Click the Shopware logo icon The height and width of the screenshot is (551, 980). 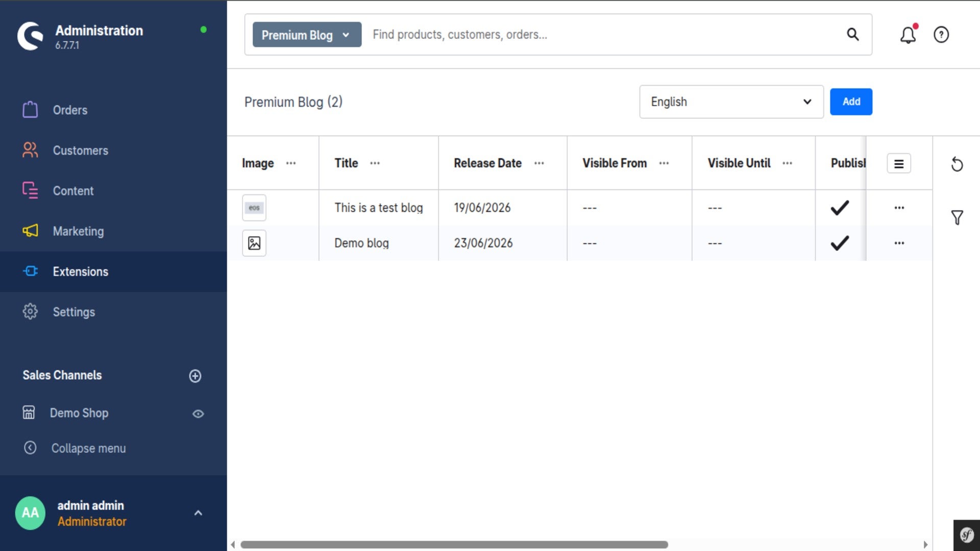click(x=31, y=36)
